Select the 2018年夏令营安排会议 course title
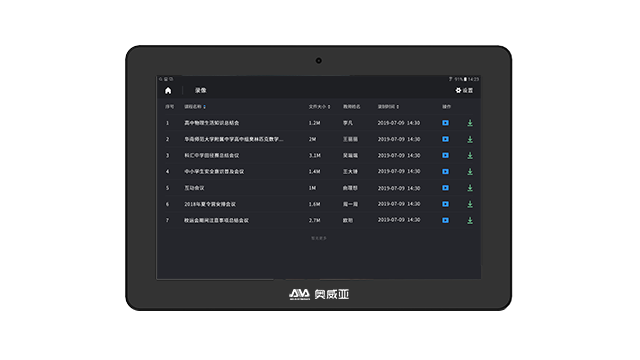640x360 pixels. pyautogui.click(x=210, y=204)
